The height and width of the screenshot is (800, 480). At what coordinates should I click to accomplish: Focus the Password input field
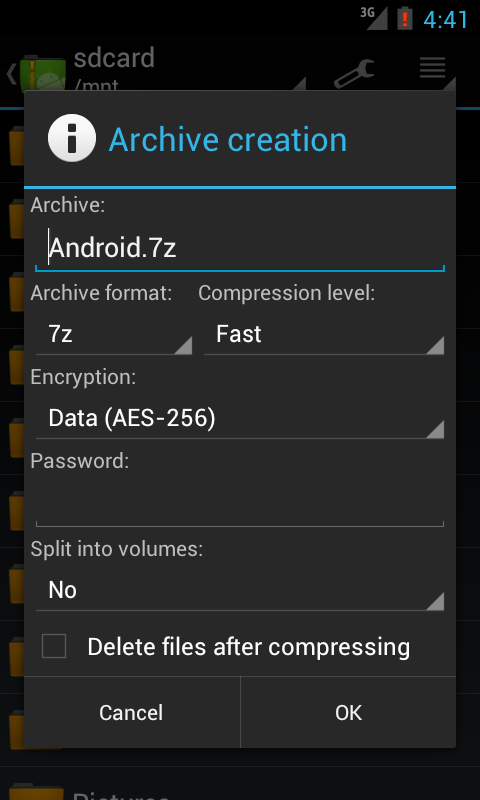(240, 503)
